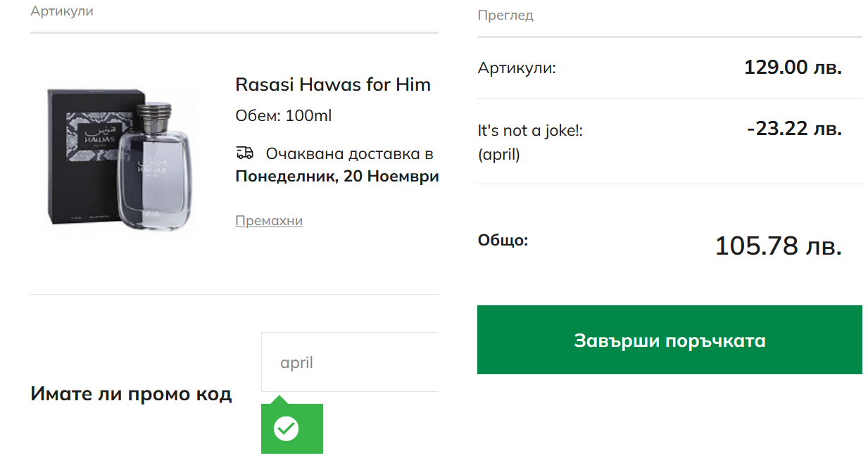The image size is (868, 465).
Task: Click the -23.22 лв. discount amount
Action: pyautogui.click(x=794, y=129)
